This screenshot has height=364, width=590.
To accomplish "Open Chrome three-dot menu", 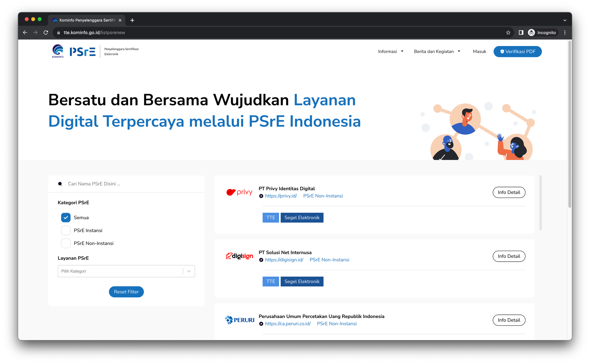I will tap(565, 32).
